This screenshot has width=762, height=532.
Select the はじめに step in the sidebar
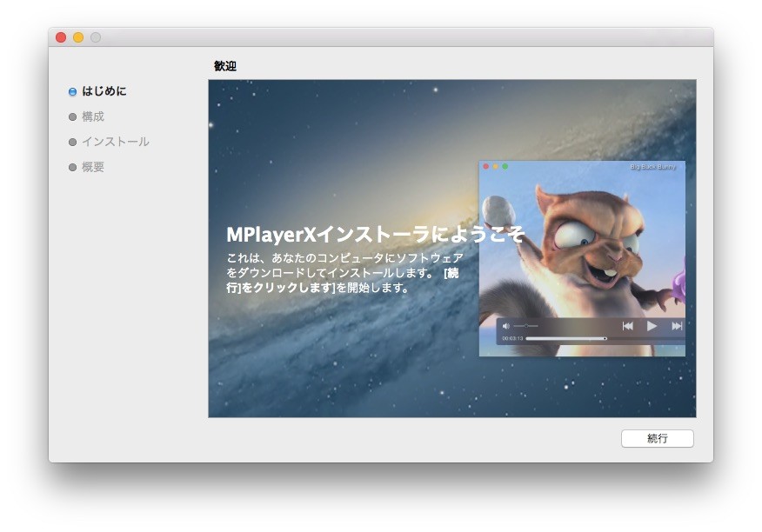tap(104, 91)
